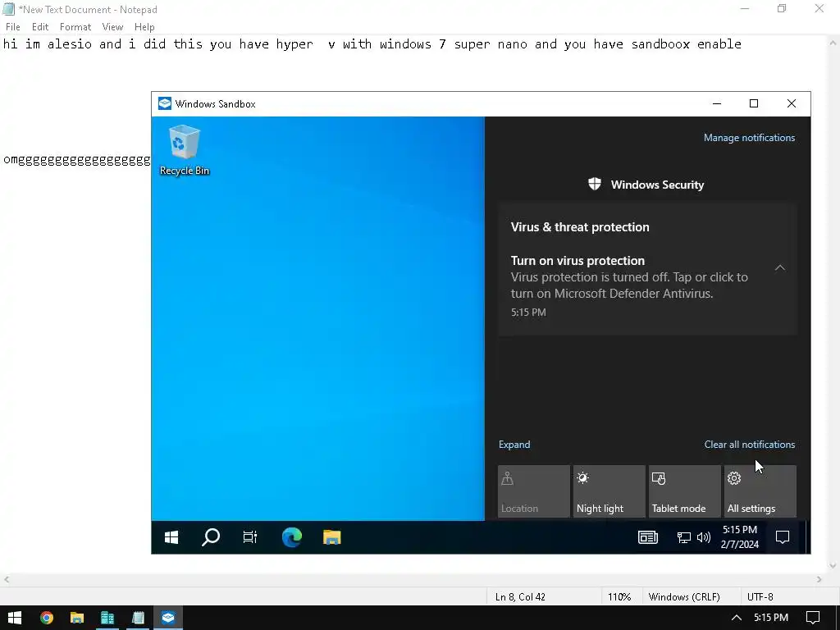Viewport: 840px width, 630px height.
Task: Click the Turn on virus protection notification
Action: click(647, 286)
